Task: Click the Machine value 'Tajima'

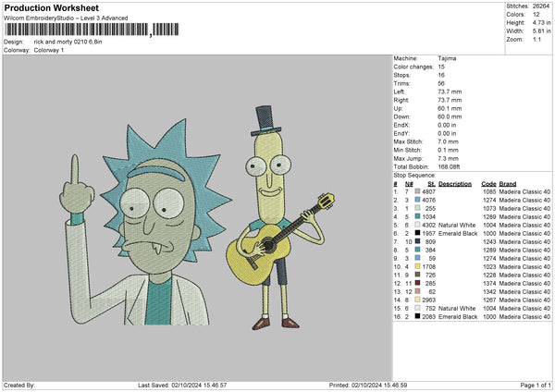Action: tap(447, 58)
